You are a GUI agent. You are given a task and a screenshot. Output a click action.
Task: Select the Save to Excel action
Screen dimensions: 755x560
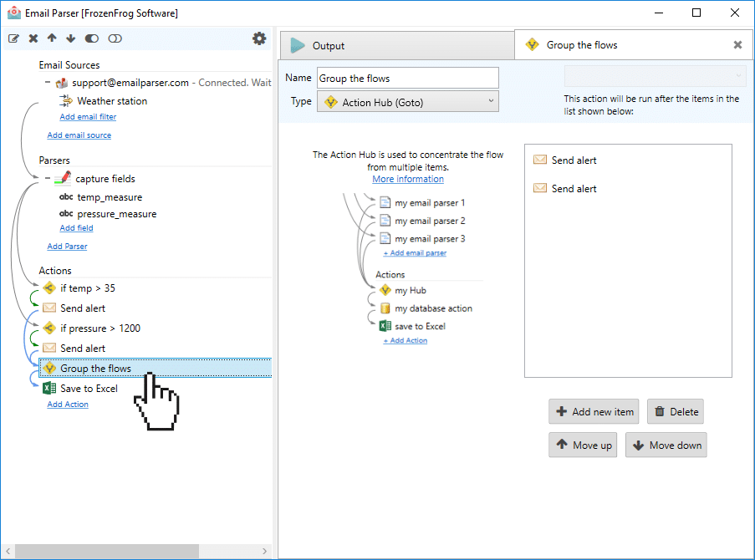click(89, 389)
